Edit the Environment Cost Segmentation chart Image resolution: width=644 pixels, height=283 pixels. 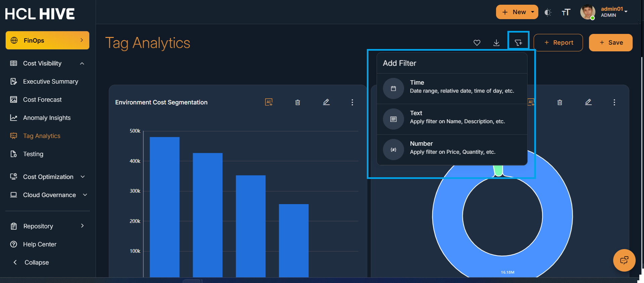tap(326, 102)
